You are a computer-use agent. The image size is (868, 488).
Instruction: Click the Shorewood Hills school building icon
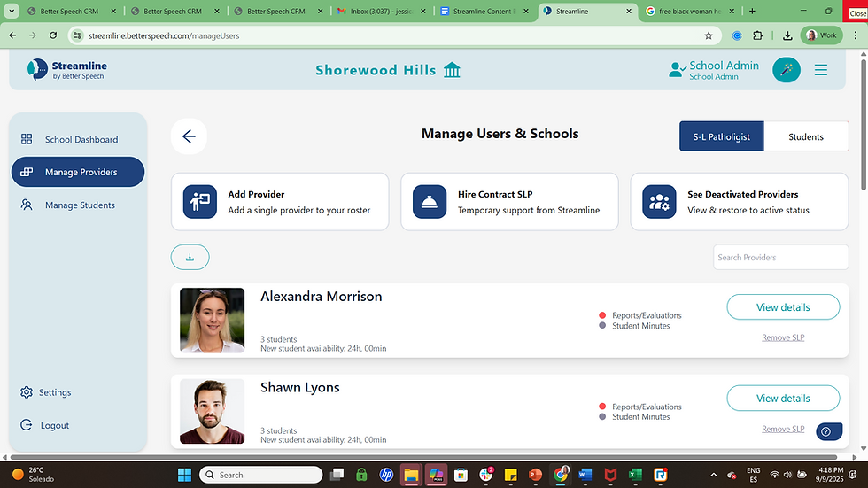click(453, 70)
